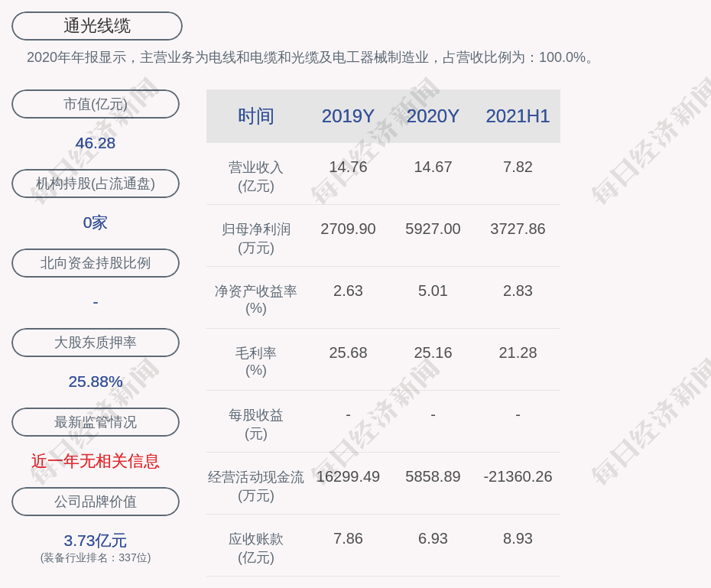Click the 营业收入(亿元) row label
711x588 pixels.
point(256,177)
